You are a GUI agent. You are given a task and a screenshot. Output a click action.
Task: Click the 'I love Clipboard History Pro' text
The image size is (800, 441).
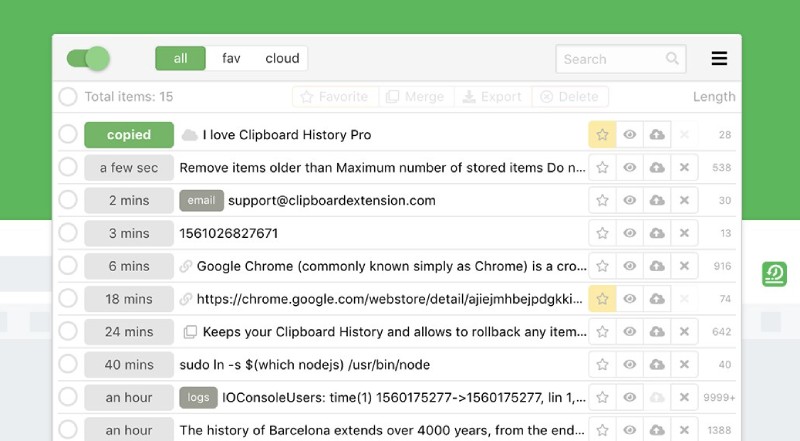coord(287,135)
